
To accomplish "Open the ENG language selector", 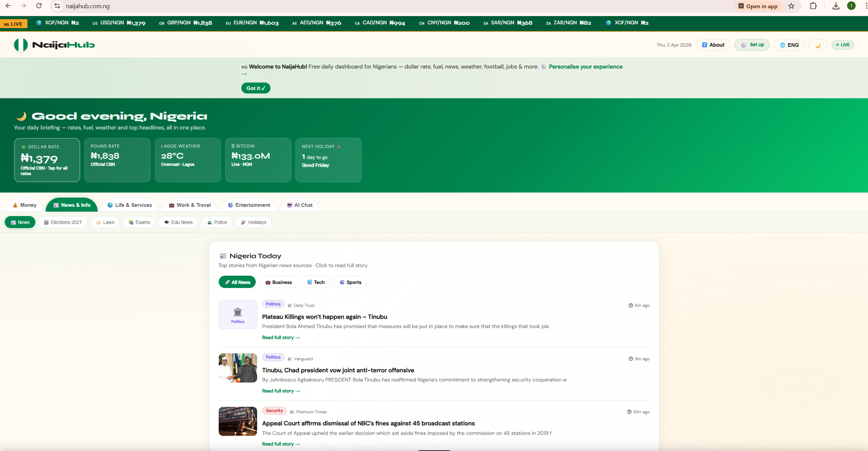I will [x=789, y=45].
